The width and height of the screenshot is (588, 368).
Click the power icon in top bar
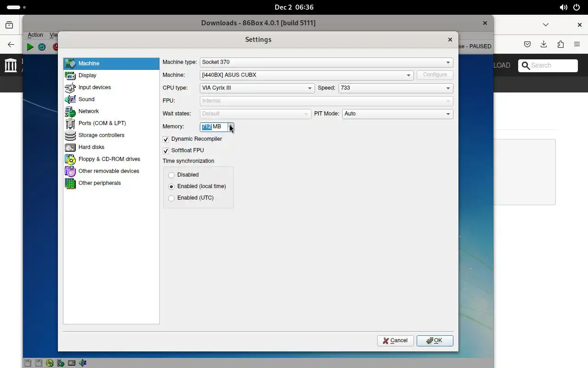pos(577,7)
